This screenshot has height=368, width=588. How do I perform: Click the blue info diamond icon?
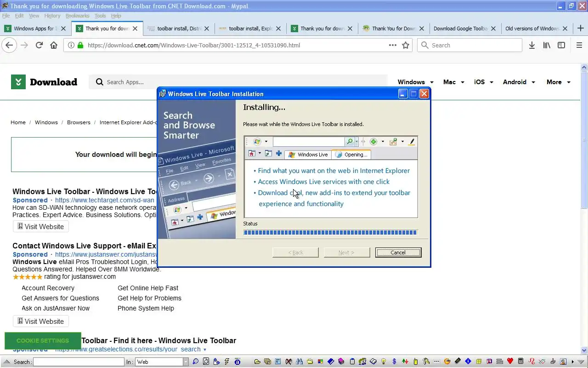pos(468,362)
